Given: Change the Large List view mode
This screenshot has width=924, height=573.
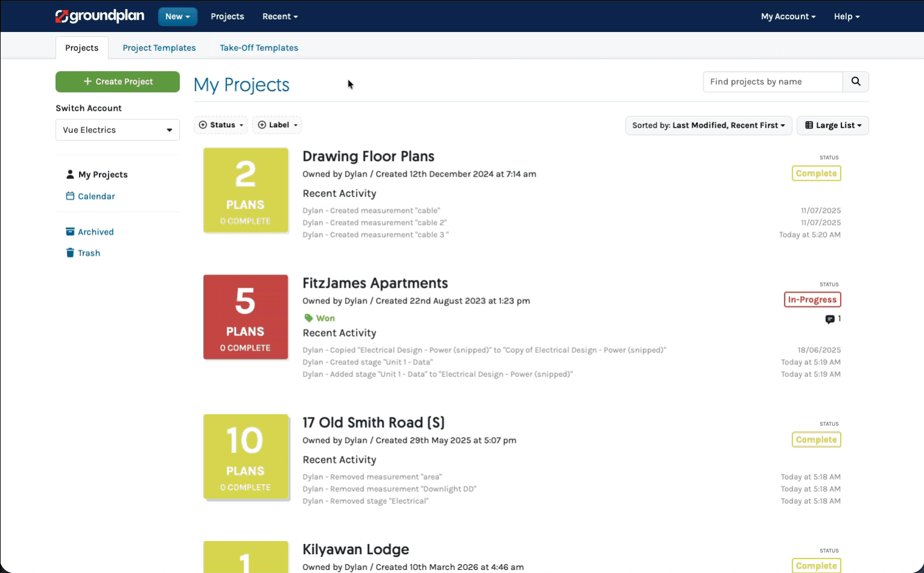Looking at the screenshot, I should click(x=832, y=125).
